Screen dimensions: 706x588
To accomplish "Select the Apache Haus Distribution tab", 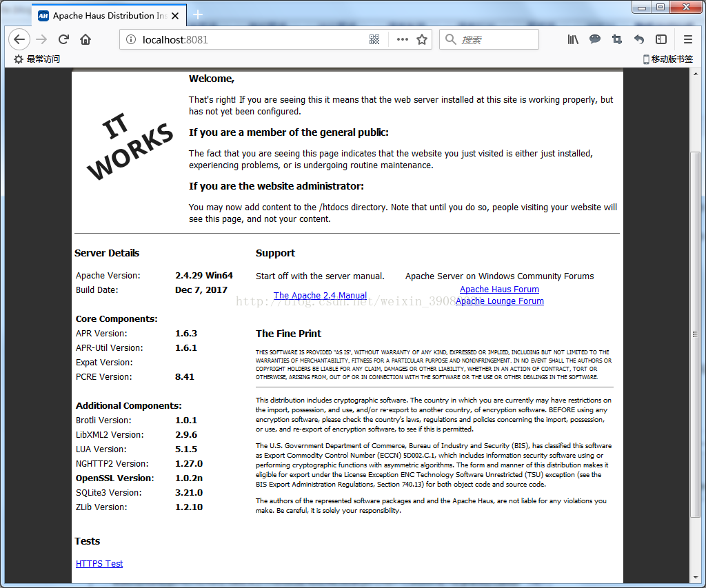I will pyautogui.click(x=110, y=16).
